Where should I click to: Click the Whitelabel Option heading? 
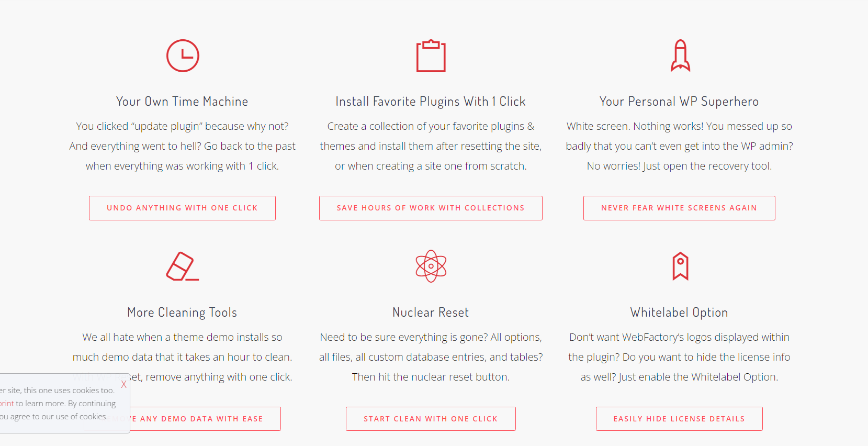679,313
